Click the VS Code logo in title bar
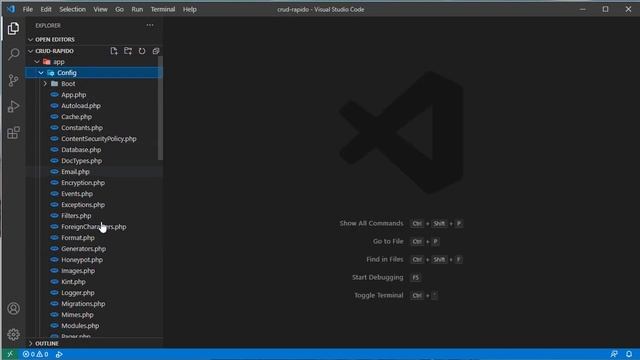Viewport: 640px width, 360px height. click(11, 9)
